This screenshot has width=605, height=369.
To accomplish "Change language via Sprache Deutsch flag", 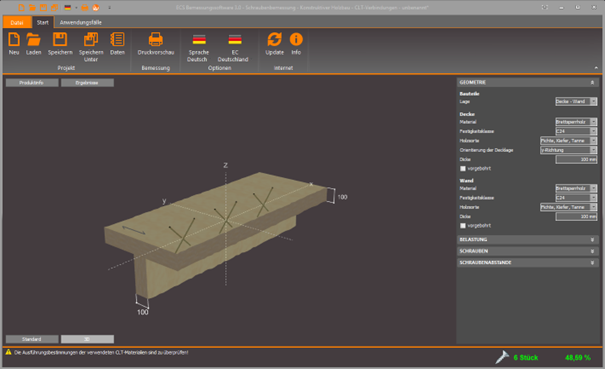I will [x=199, y=47].
